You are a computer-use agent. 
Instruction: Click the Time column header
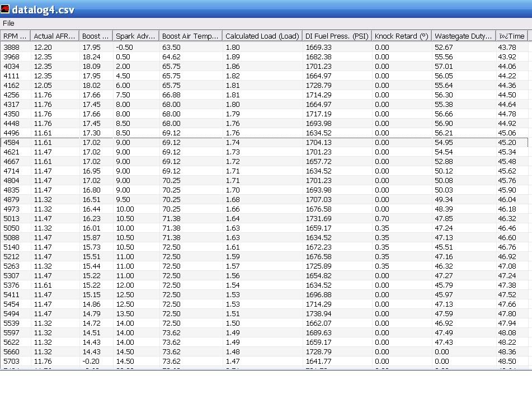point(511,36)
